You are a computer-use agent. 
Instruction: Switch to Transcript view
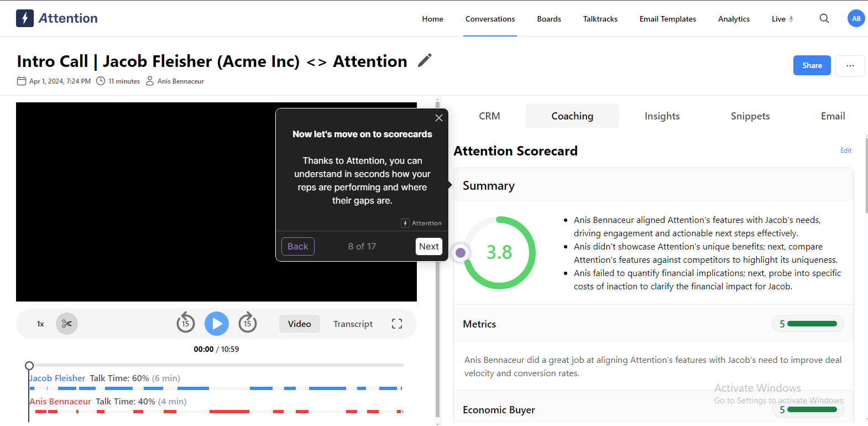(353, 324)
